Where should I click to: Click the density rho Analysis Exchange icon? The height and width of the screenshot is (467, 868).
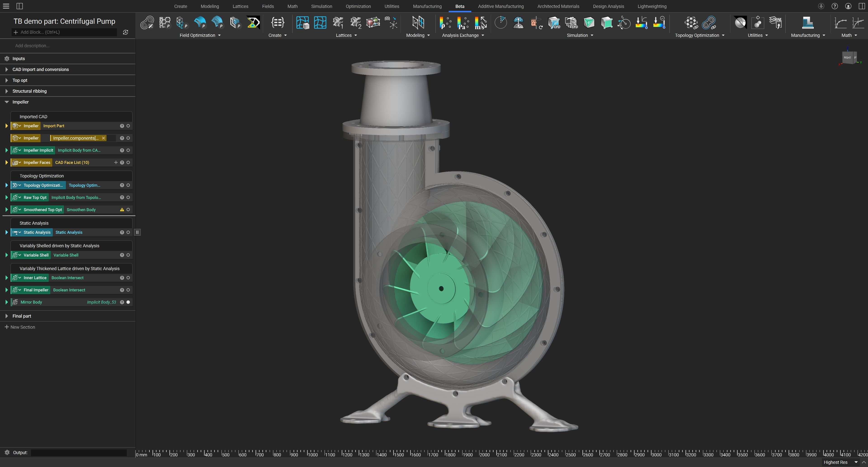coord(445,23)
